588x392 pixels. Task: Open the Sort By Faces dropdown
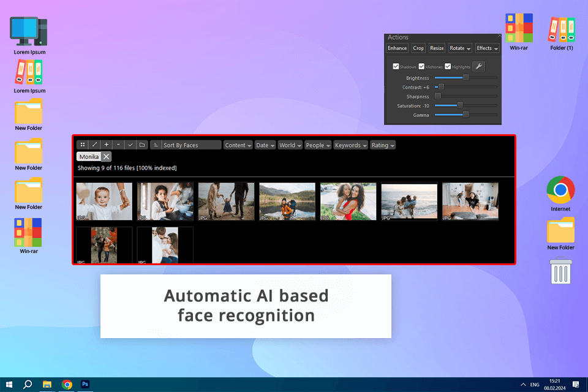(x=192, y=145)
